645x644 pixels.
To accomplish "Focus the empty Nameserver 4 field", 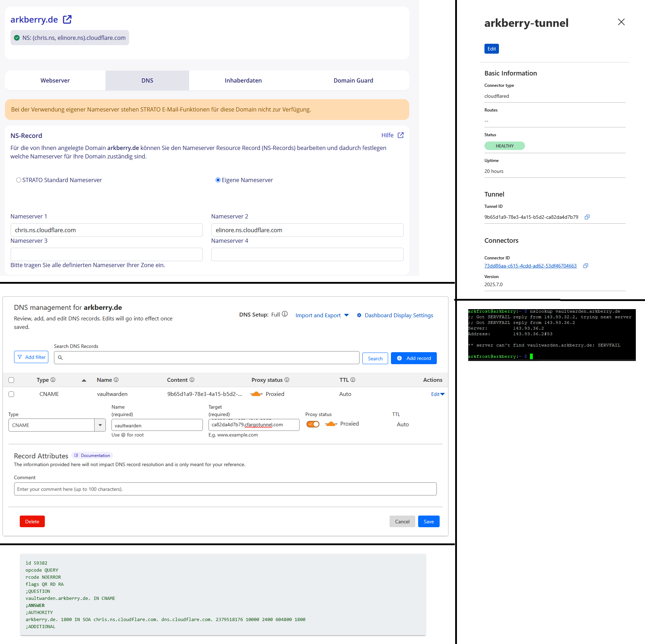I will tap(307, 254).
